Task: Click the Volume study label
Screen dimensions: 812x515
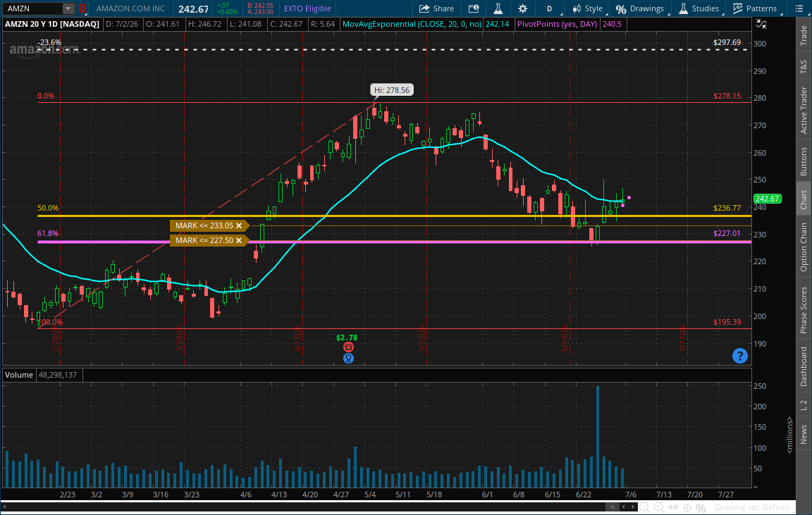Action: [19, 375]
